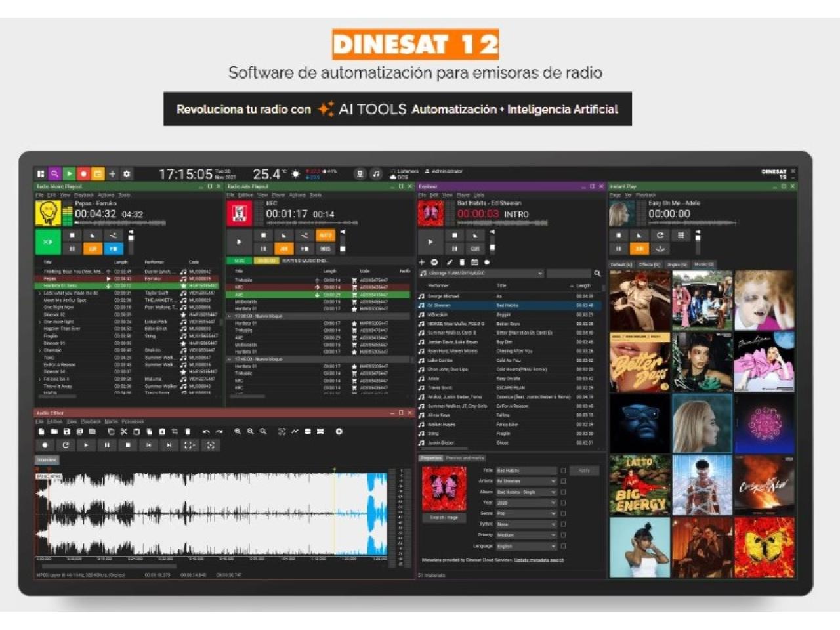Click the Explorer search input field
Screen dimensions: 840x630
pos(569,273)
